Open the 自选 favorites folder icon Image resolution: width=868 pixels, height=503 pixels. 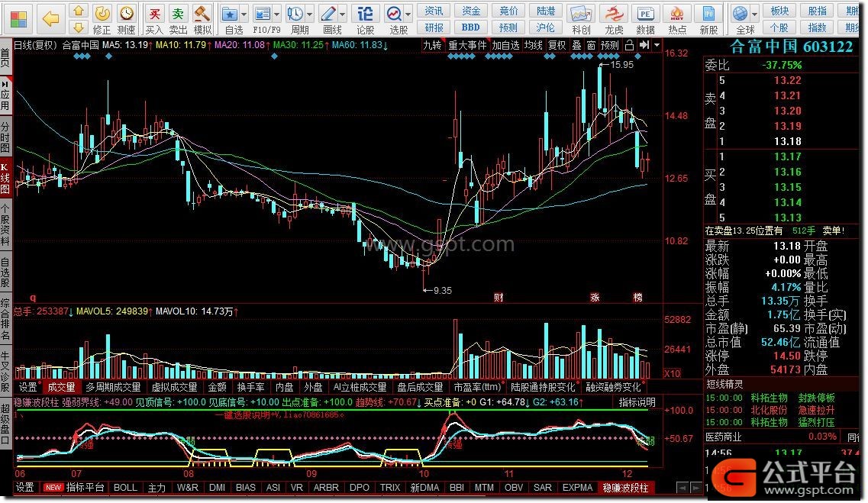[230, 14]
